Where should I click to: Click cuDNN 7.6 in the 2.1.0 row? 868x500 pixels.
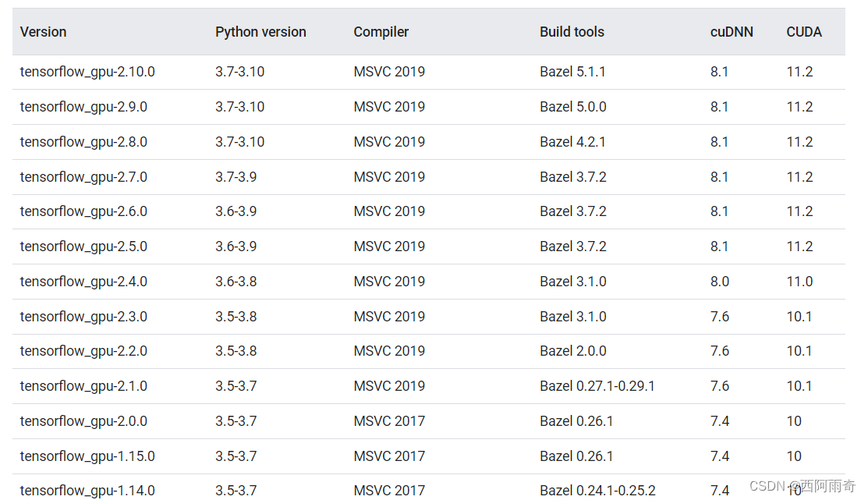(720, 386)
